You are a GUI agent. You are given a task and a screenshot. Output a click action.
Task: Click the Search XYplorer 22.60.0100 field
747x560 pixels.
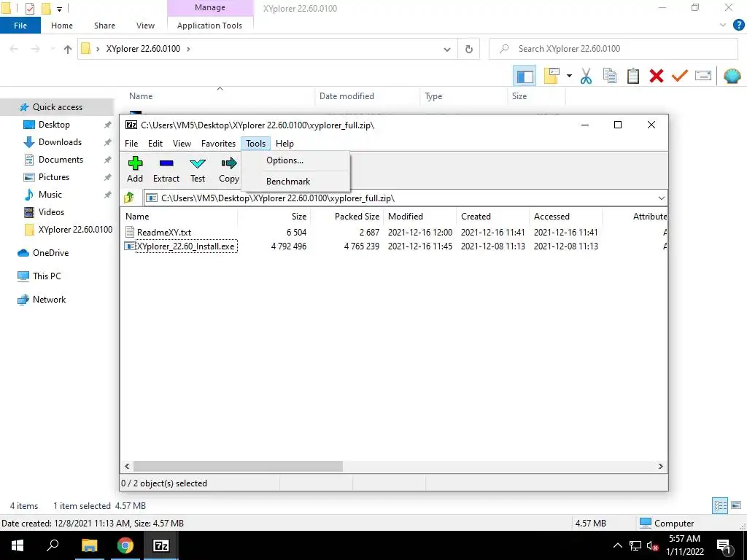614,49
